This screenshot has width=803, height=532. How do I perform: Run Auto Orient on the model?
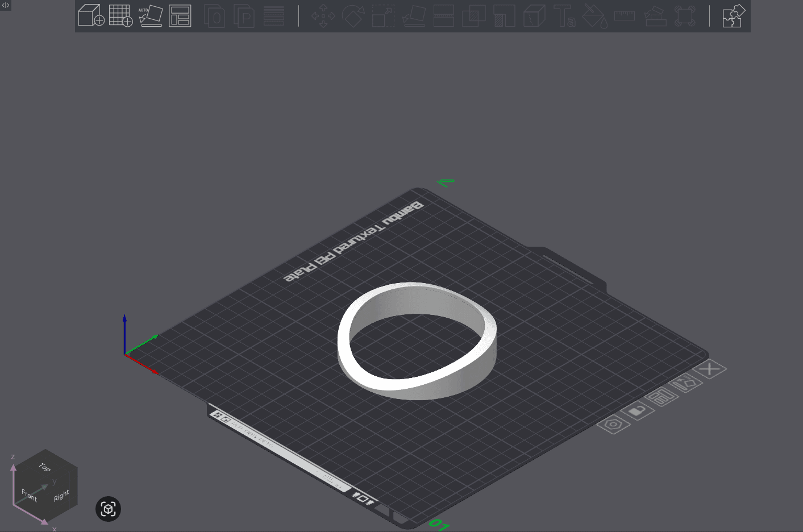click(151, 16)
